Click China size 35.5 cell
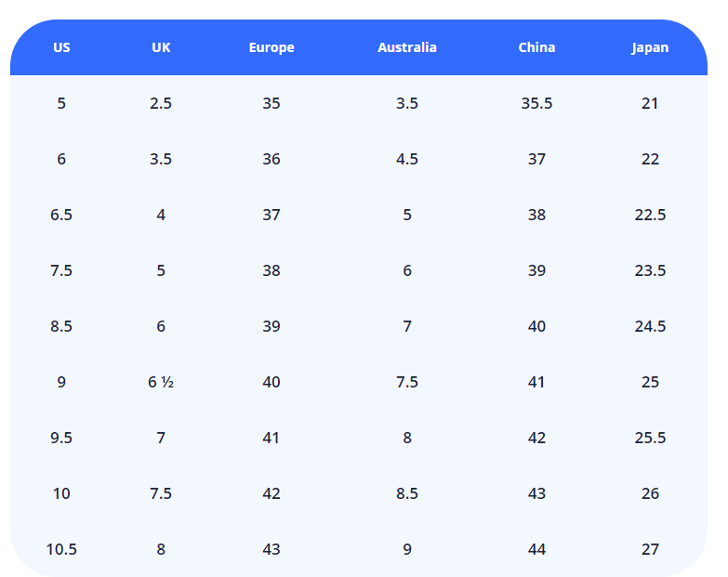Image resolution: width=728 pixels, height=577 pixels. click(536, 103)
